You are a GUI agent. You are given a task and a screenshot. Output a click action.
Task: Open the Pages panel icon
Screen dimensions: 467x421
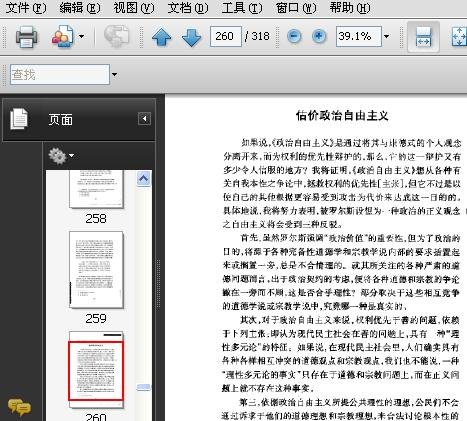(19, 119)
